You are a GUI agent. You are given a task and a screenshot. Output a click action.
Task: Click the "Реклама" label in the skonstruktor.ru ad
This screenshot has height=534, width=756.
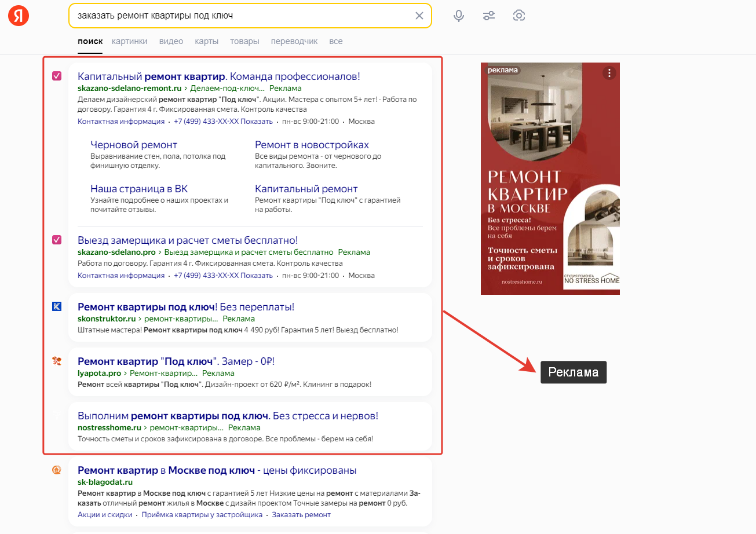(x=239, y=319)
